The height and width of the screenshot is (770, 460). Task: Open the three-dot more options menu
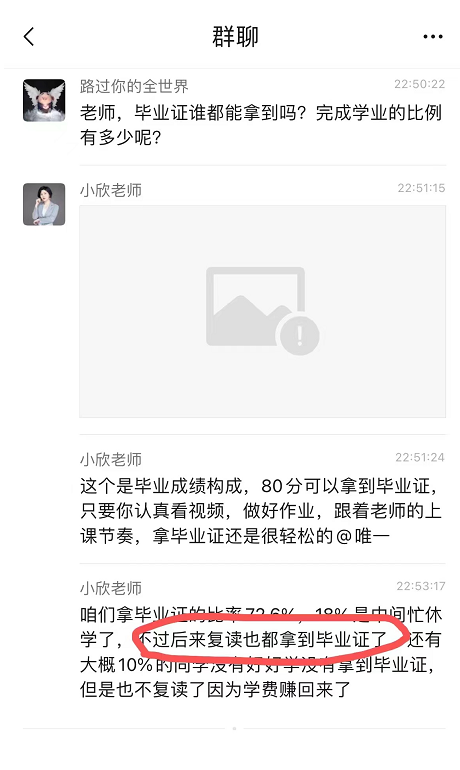(x=433, y=37)
